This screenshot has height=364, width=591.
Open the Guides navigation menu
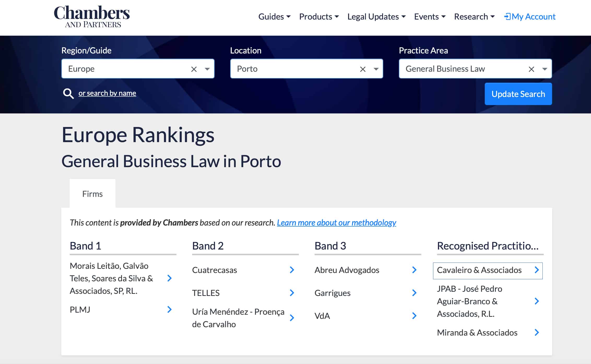[x=274, y=17]
